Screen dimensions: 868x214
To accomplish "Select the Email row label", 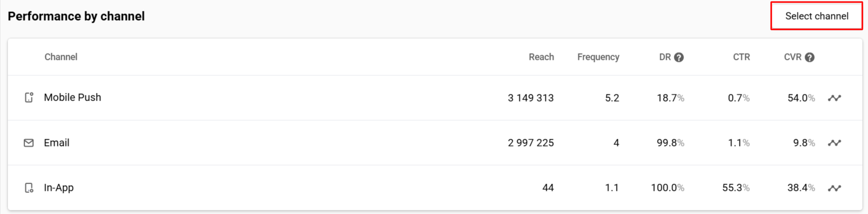I will tap(57, 143).
